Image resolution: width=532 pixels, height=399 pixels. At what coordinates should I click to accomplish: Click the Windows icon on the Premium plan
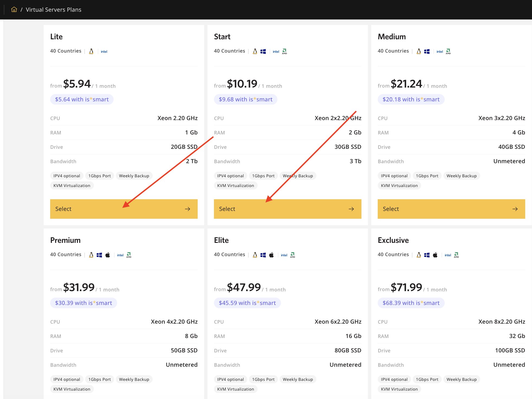(x=99, y=255)
